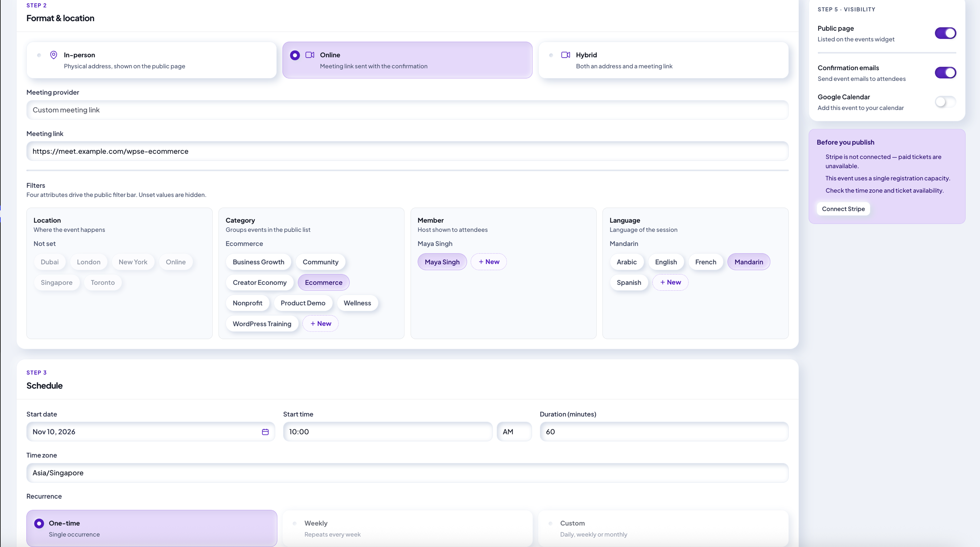980x547 pixels.
Task: Select the Spanish language chip
Action: (x=629, y=283)
